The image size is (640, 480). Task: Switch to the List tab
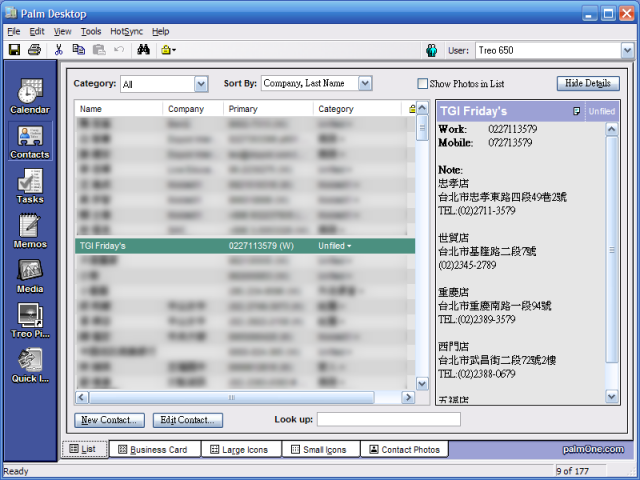(x=84, y=449)
